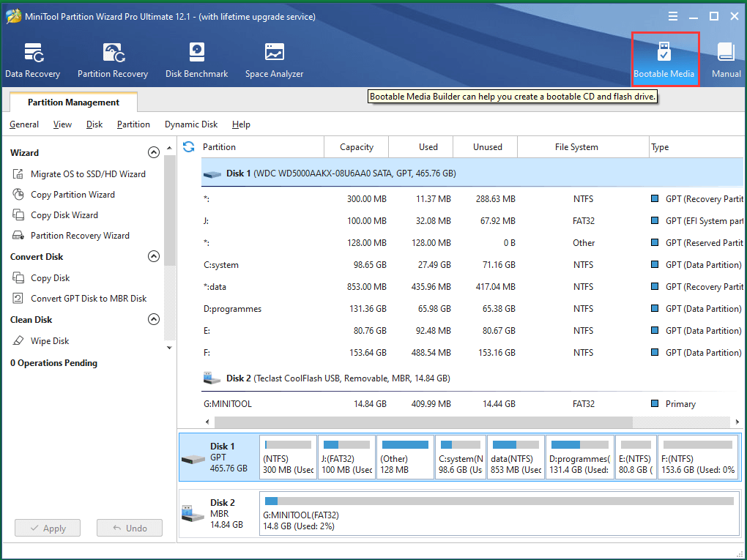
Task: Click the Partition column header
Action: [262, 146]
